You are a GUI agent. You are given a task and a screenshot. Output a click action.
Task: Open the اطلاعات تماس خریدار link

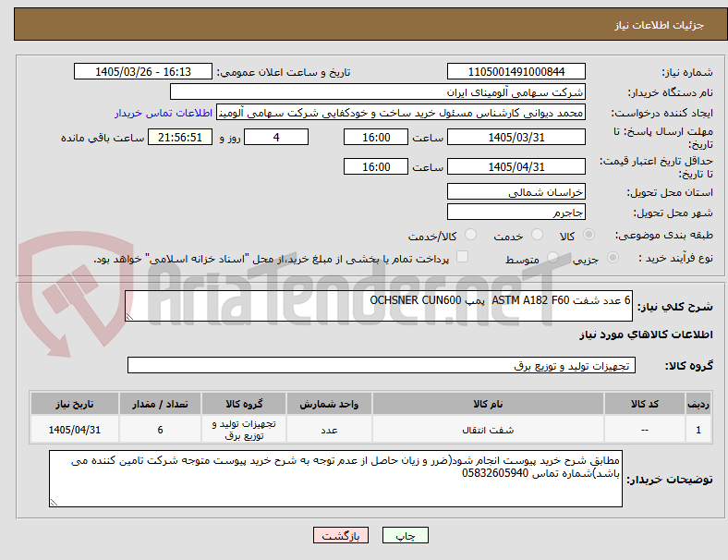[x=164, y=113]
